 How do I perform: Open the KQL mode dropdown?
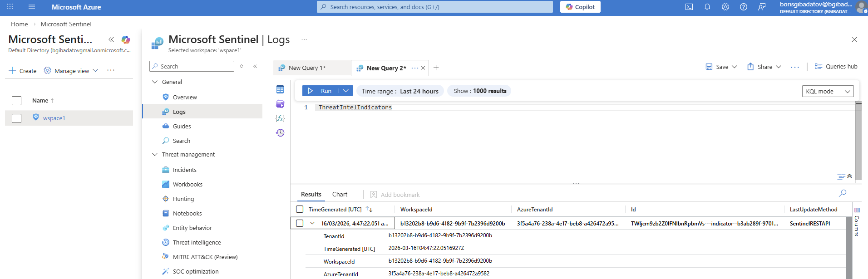828,91
